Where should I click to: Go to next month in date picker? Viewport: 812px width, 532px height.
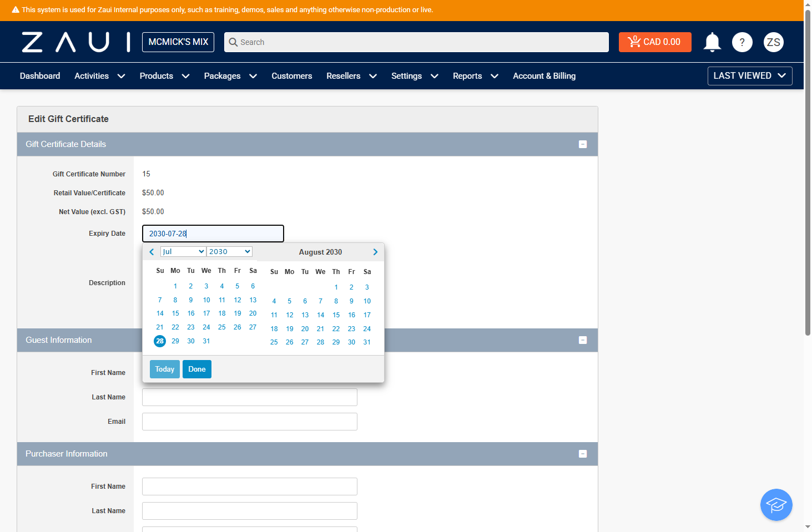(x=375, y=252)
